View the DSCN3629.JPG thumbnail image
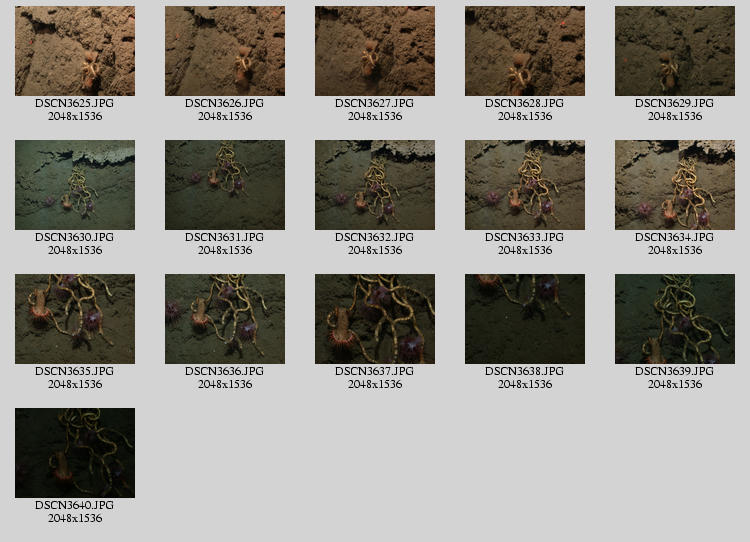The image size is (750, 542). [x=675, y=51]
